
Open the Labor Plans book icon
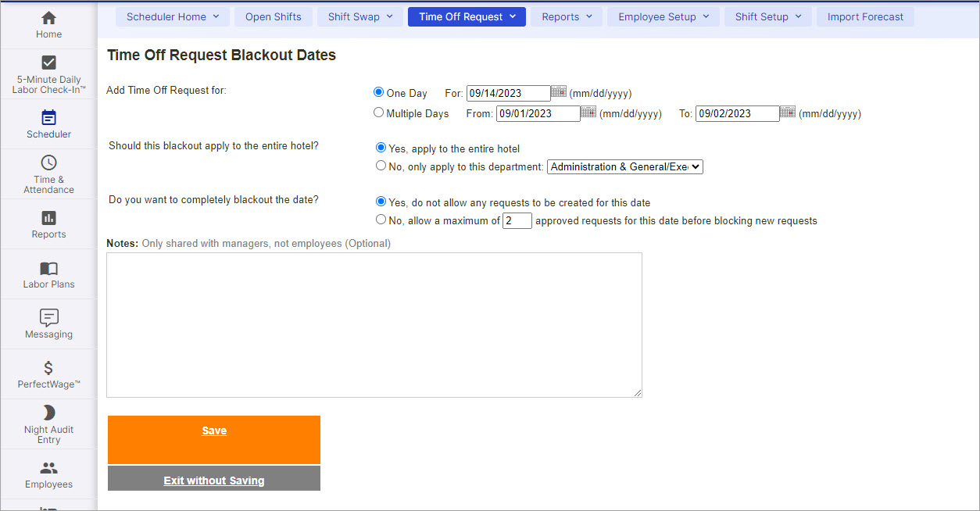[48, 268]
